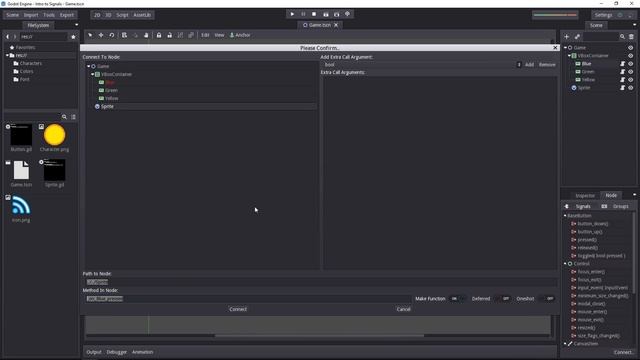Toggle Make Function switch
Image resolution: width=640 pixels, height=360 pixels.
[457, 299]
